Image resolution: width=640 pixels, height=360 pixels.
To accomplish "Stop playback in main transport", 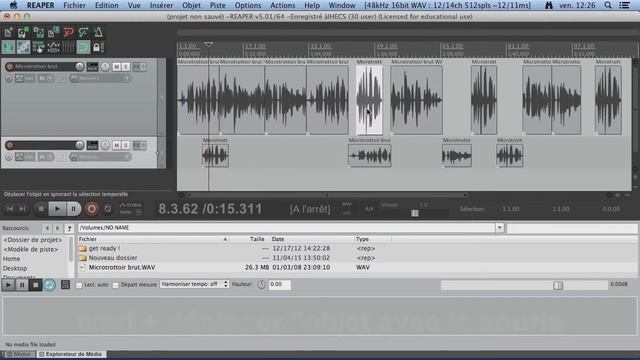I will pyautogui.click(x=41, y=209).
